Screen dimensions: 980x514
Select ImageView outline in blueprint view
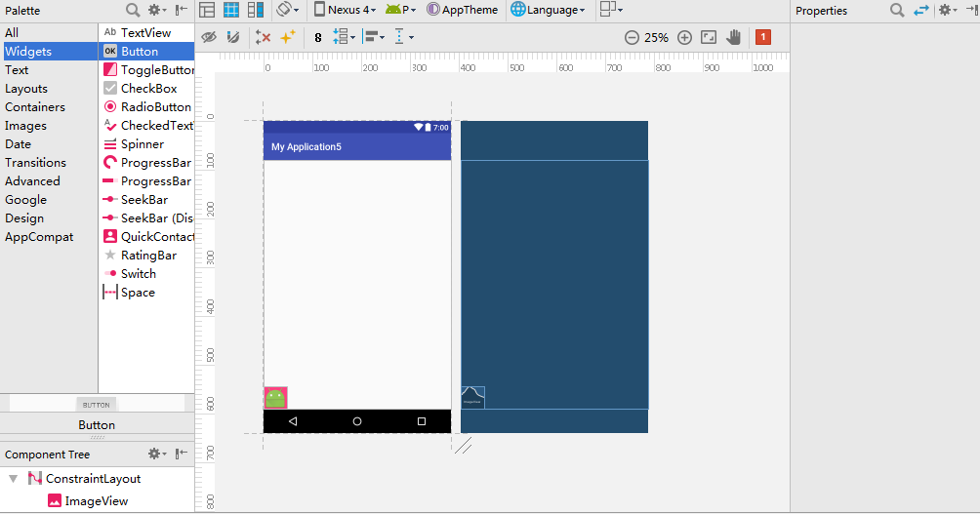473,398
